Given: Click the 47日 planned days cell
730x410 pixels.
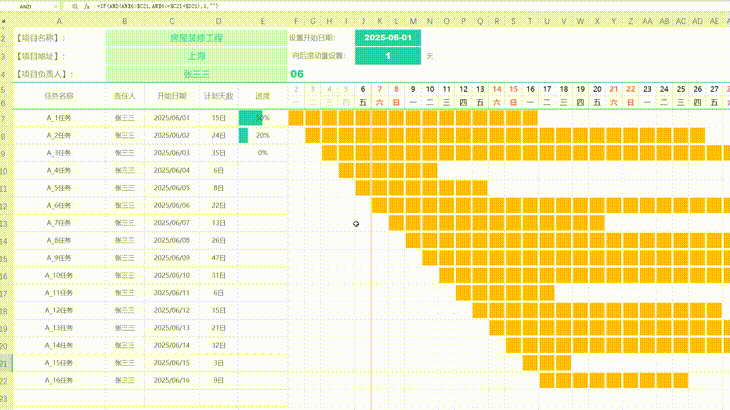Looking at the screenshot, I should [x=219, y=258].
